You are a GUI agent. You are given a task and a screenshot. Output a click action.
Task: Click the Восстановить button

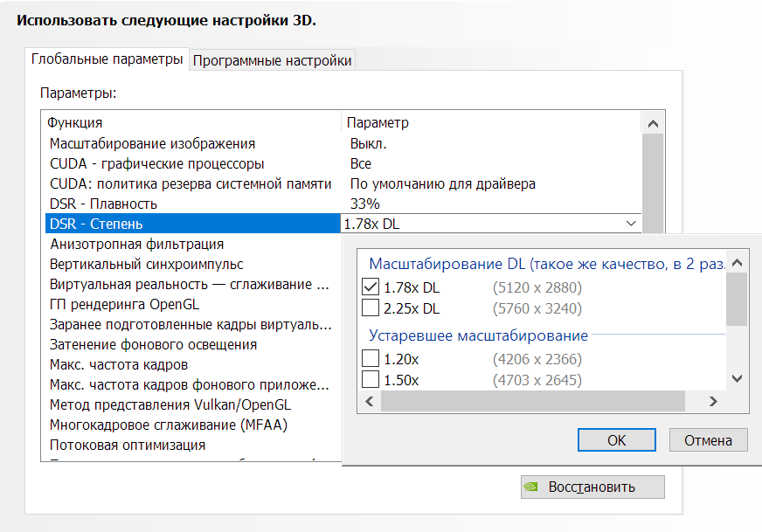592,487
